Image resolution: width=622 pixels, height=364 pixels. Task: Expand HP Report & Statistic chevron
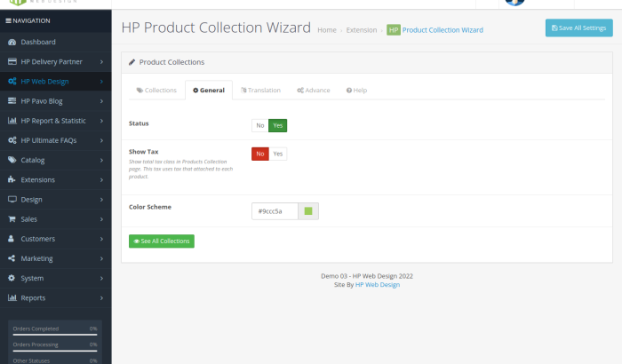(101, 121)
